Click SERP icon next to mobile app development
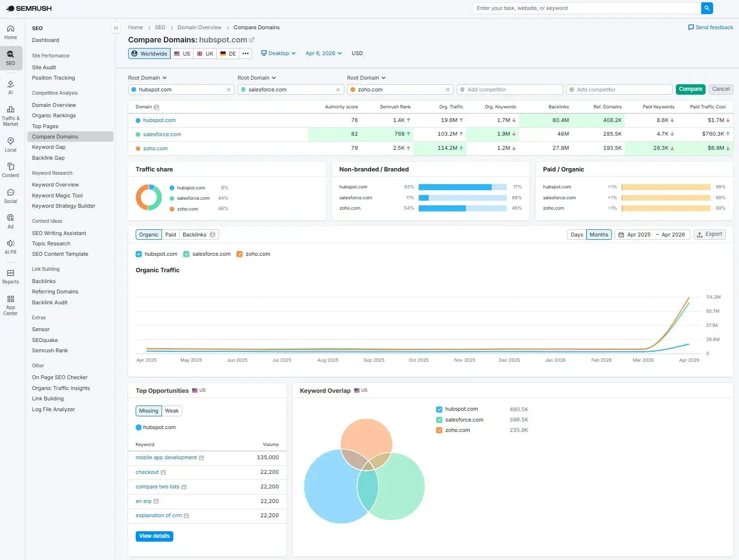Viewport: 739px width, 560px height. click(x=201, y=458)
